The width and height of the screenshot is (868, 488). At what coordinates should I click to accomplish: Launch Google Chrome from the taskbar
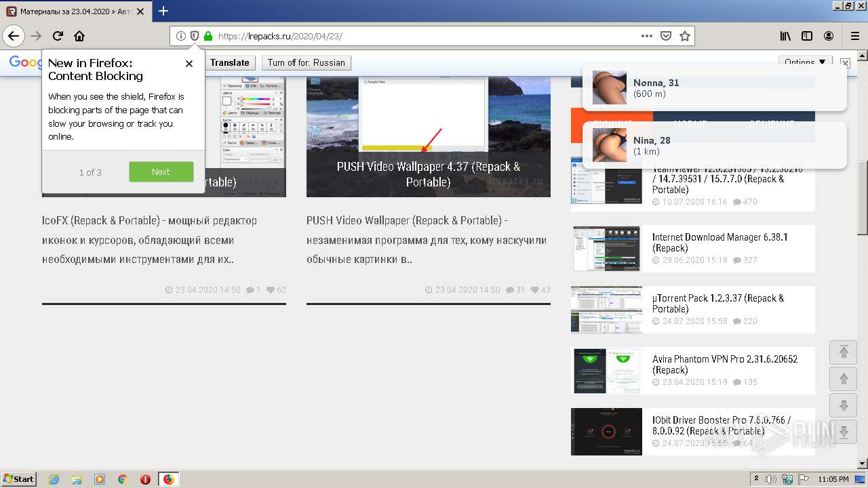click(x=123, y=479)
